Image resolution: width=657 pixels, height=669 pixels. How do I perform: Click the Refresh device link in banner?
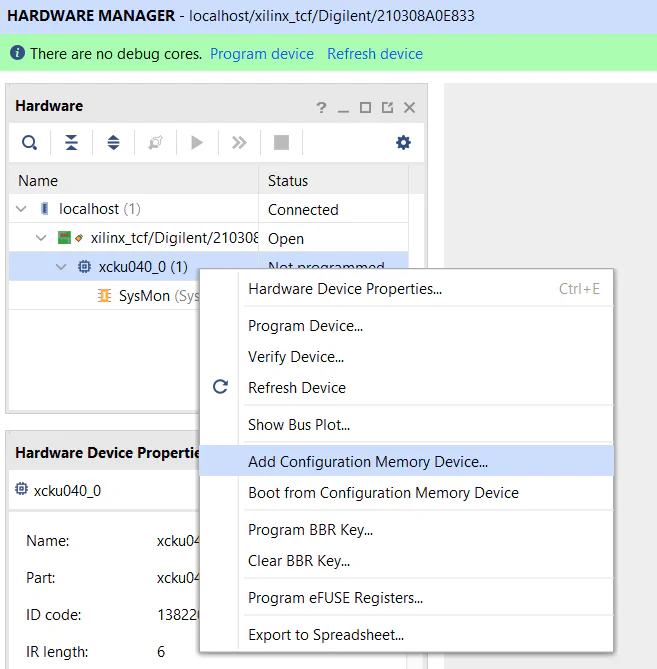374,54
